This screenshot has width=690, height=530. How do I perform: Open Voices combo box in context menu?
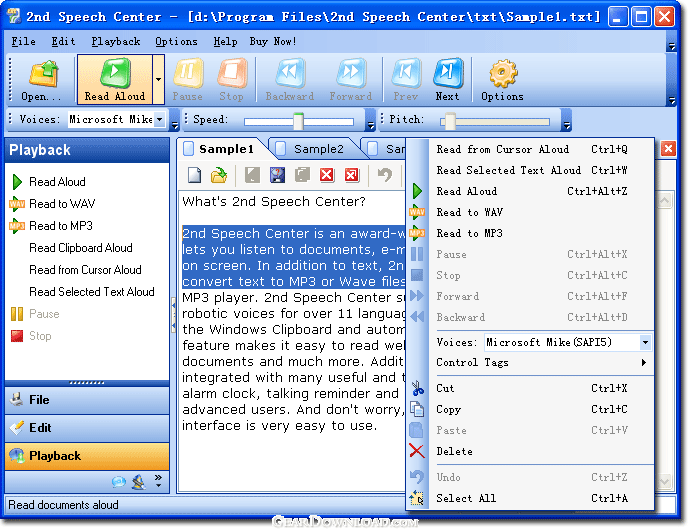[x=568, y=342]
